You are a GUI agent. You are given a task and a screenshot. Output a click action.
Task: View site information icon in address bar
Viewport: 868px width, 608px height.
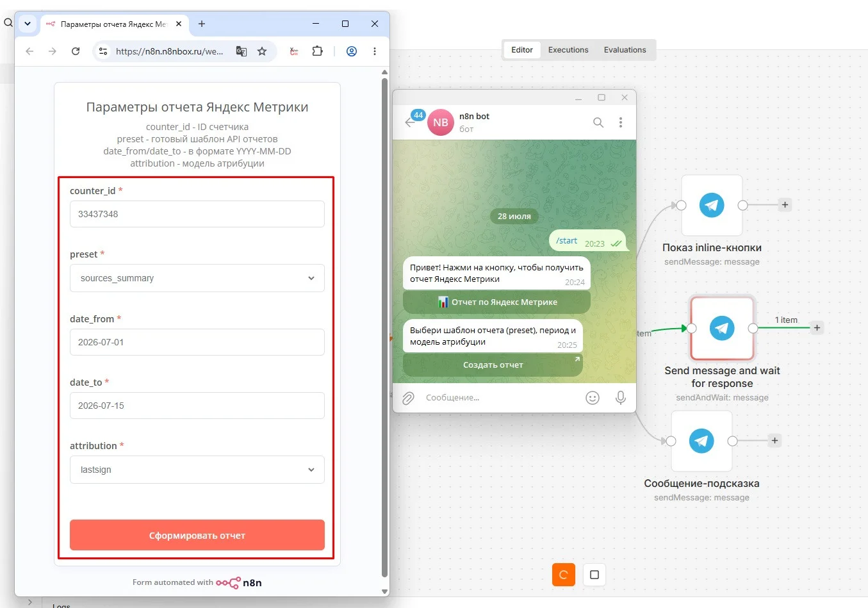103,51
